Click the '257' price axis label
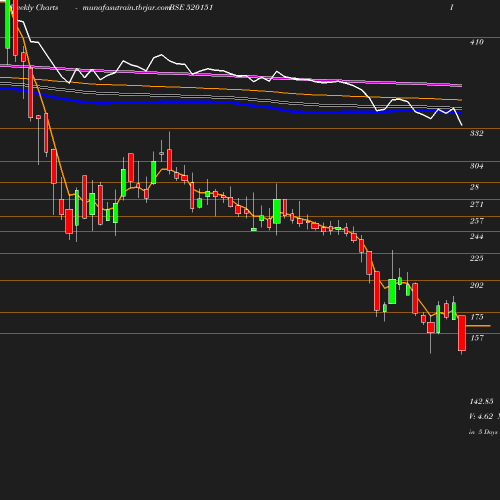Screen dimensions: 500x500 (477, 221)
